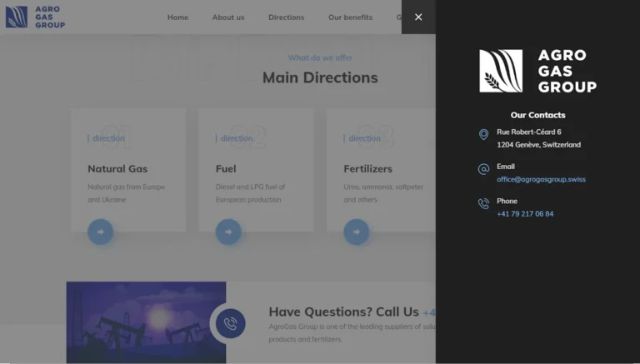The height and width of the screenshot is (364, 640).
Task: Open About us menu item
Action: (228, 17)
